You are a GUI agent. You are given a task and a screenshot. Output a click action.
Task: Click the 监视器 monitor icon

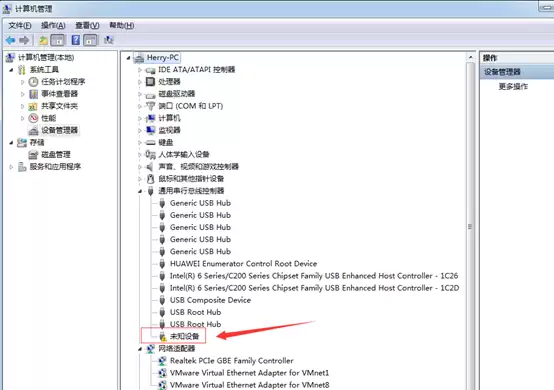coord(151,130)
